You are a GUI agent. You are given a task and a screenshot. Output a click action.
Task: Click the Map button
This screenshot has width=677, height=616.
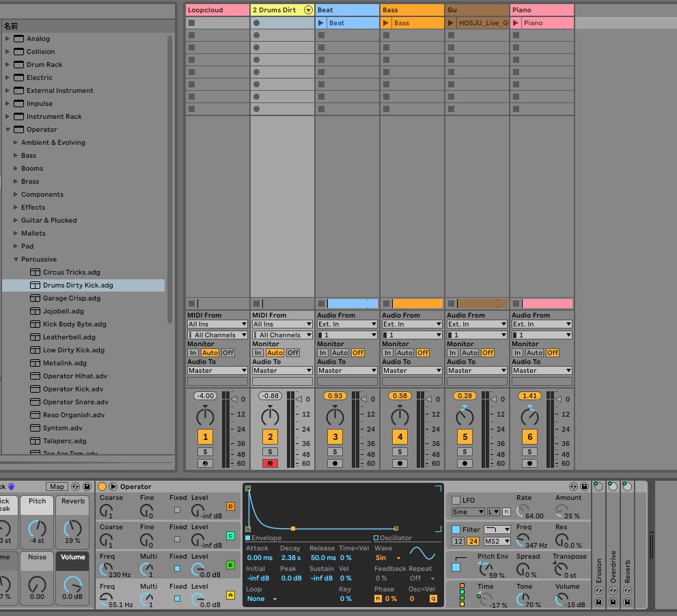tap(57, 486)
